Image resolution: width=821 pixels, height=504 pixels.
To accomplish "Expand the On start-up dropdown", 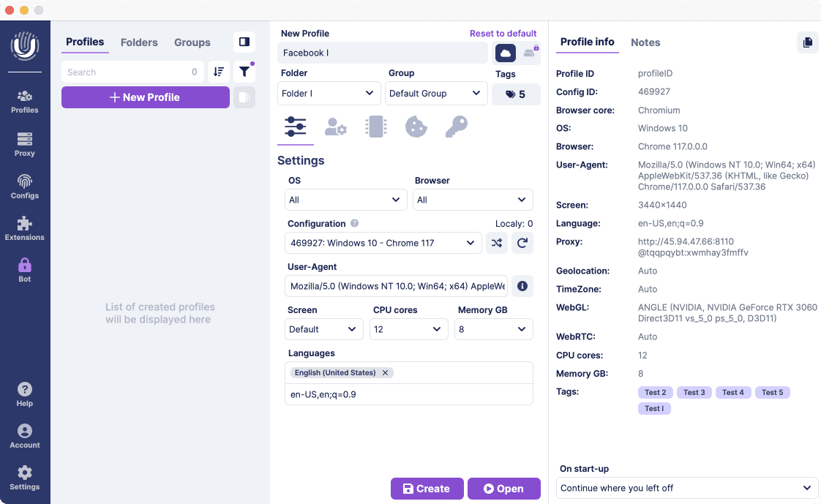I will click(x=687, y=488).
